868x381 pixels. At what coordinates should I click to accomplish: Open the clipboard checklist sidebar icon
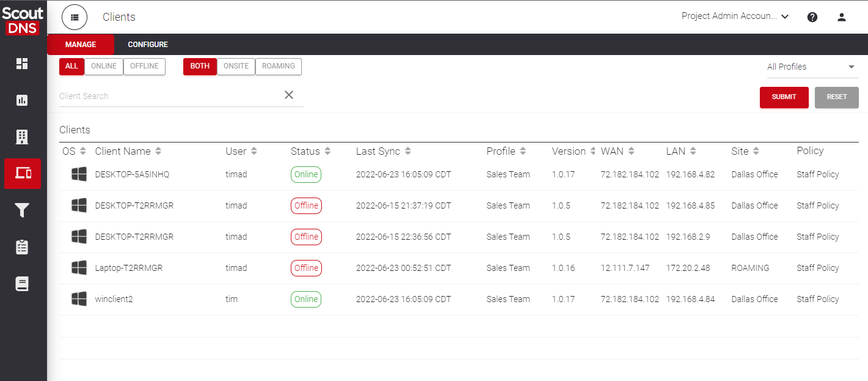[x=22, y=247]
